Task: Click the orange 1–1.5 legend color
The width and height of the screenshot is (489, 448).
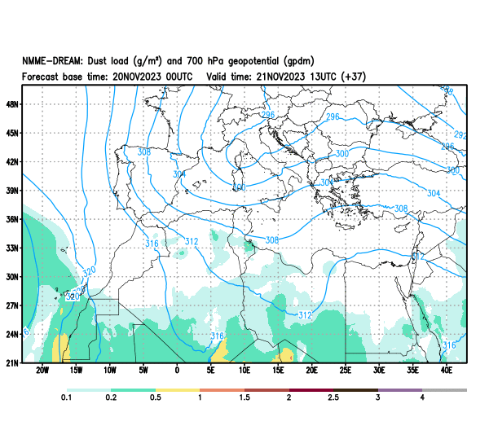Action: [x=222, y=390]
